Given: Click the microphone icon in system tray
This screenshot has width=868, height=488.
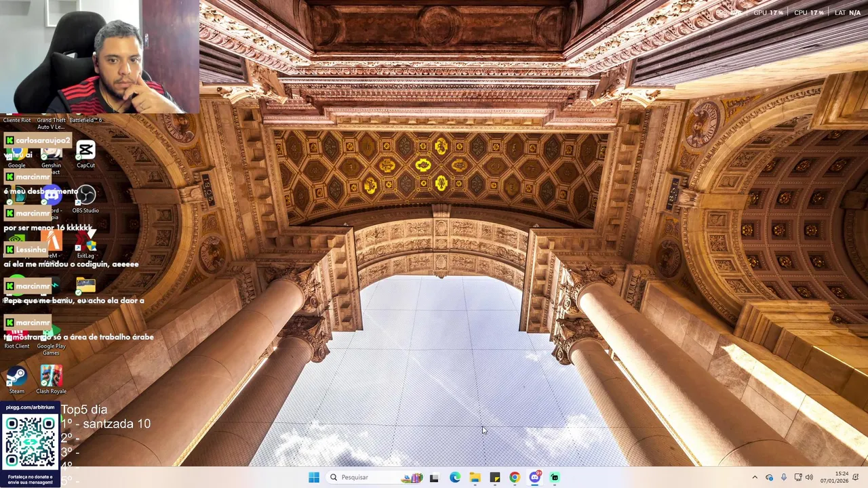Looking at the screenshot, I should (784, 477).
